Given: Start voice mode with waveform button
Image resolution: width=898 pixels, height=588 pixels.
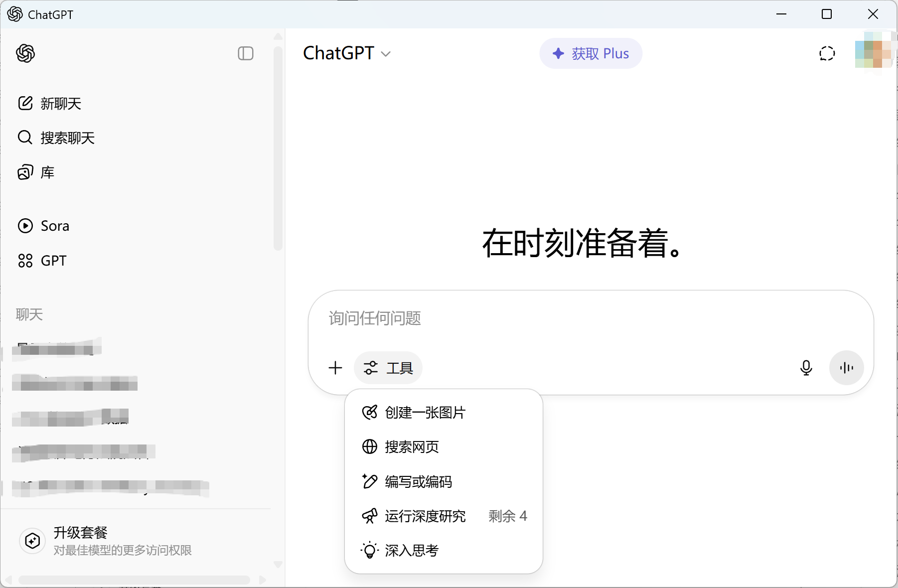Looking at the screenshot, I should (846, 368).
